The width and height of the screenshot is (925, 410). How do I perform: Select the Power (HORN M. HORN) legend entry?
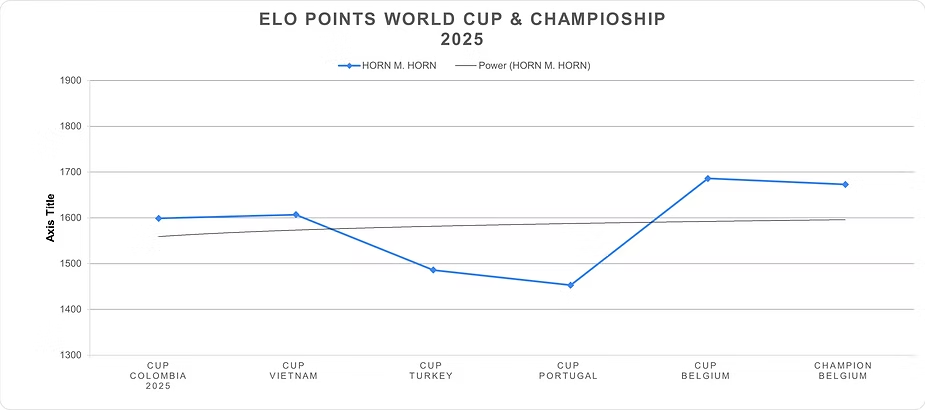click(540, 66)
